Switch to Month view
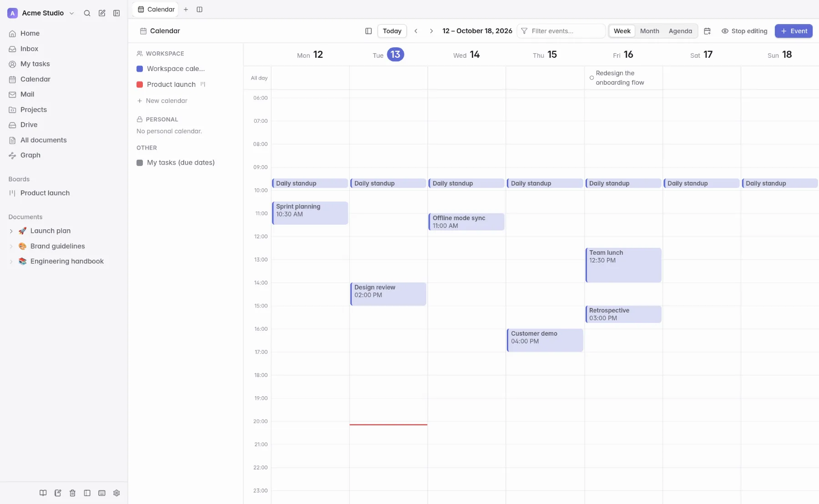 coord(649,31)
